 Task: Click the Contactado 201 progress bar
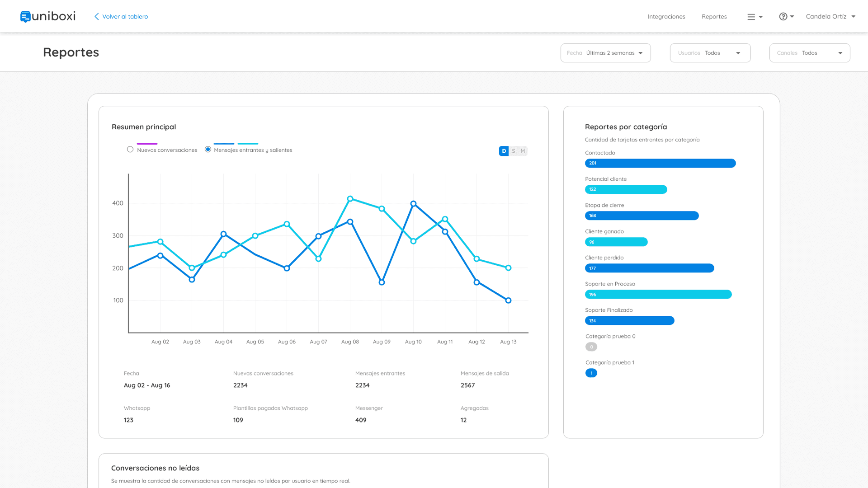(x=660, y=163)
